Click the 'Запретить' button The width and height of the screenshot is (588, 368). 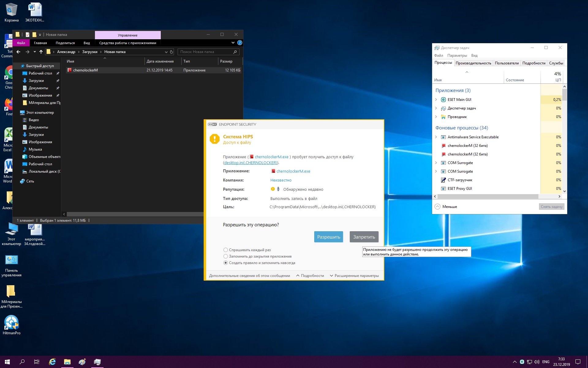pos(364,237)
